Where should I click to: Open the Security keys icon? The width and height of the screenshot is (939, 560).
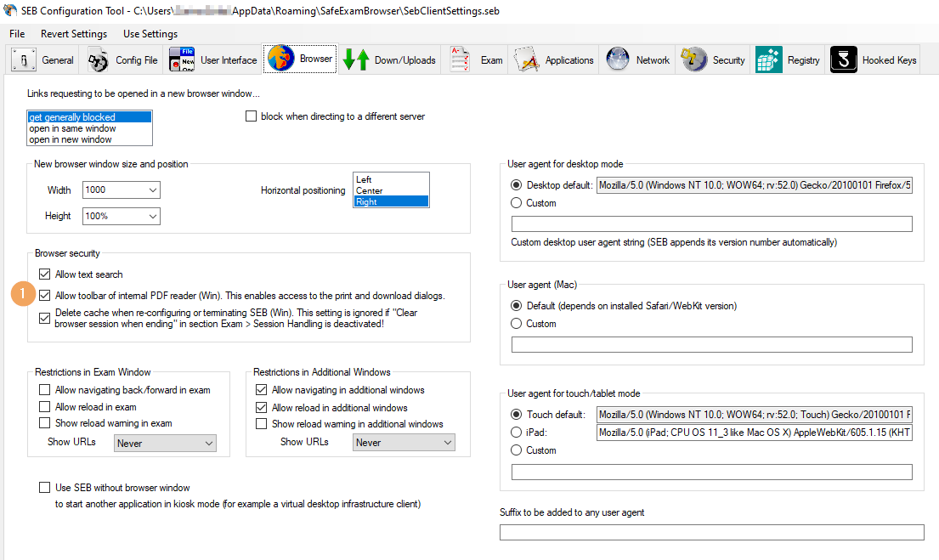[x=694, y=60]
